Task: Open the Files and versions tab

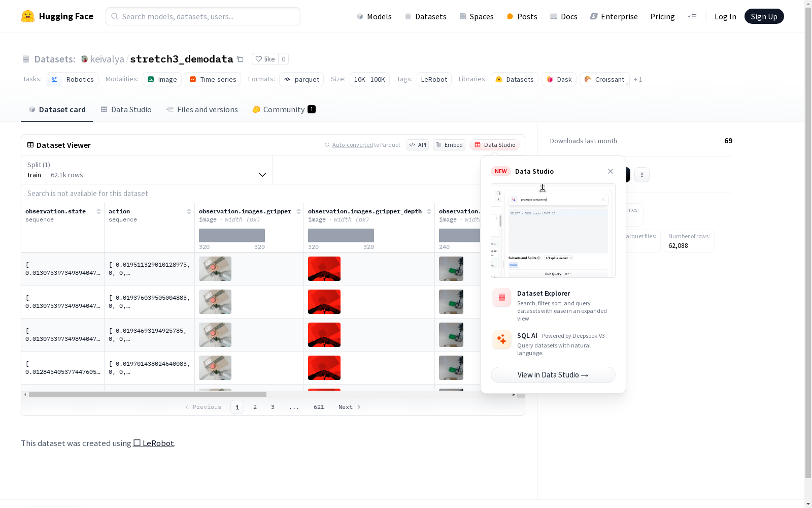Action: click(x=202, y=110)
